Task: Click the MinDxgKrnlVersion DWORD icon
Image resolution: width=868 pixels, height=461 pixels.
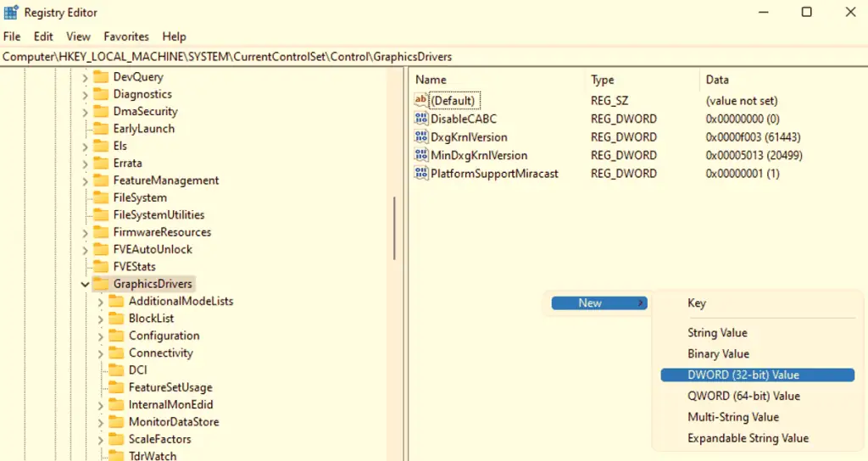Action: (x=420, y=155)
